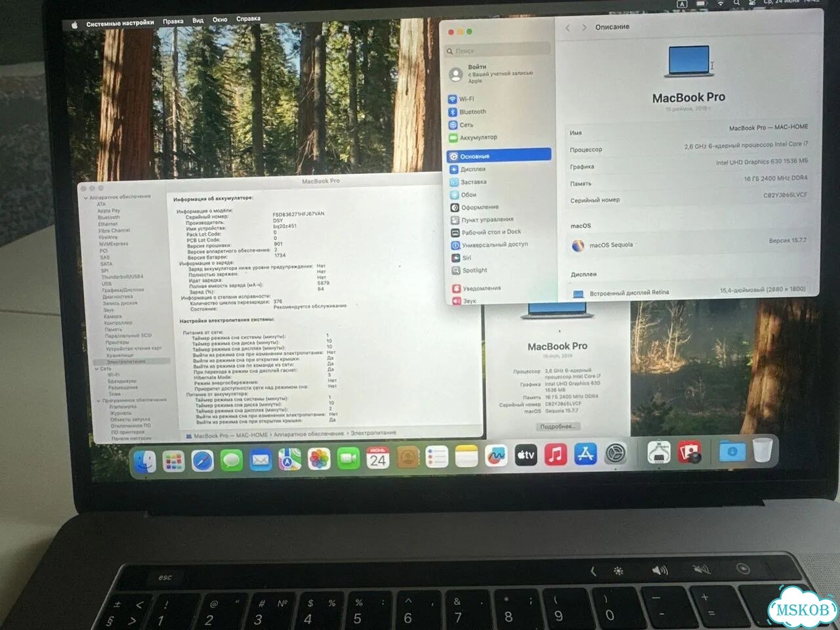Open App Store from the Dock
This screenshot has height=630, width=840.
[x=585, y=453]
